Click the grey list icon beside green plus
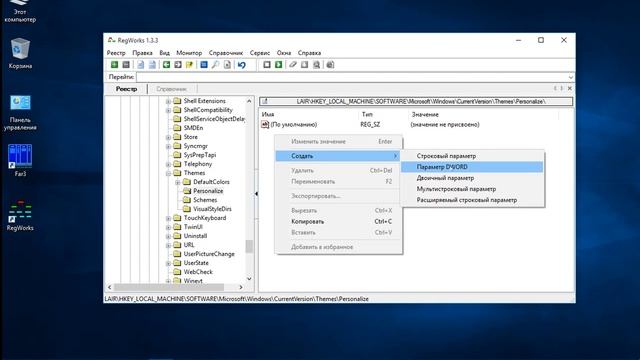640x360 pixels. point(126,64)
